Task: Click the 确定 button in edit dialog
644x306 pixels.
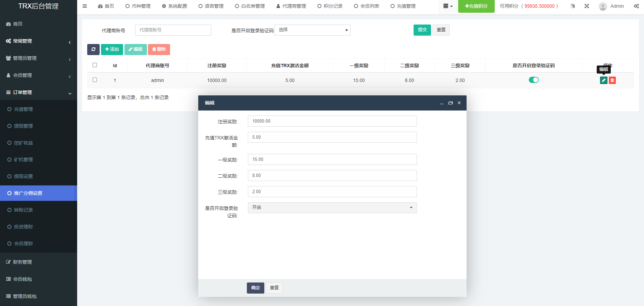Action: pos(255,288)
